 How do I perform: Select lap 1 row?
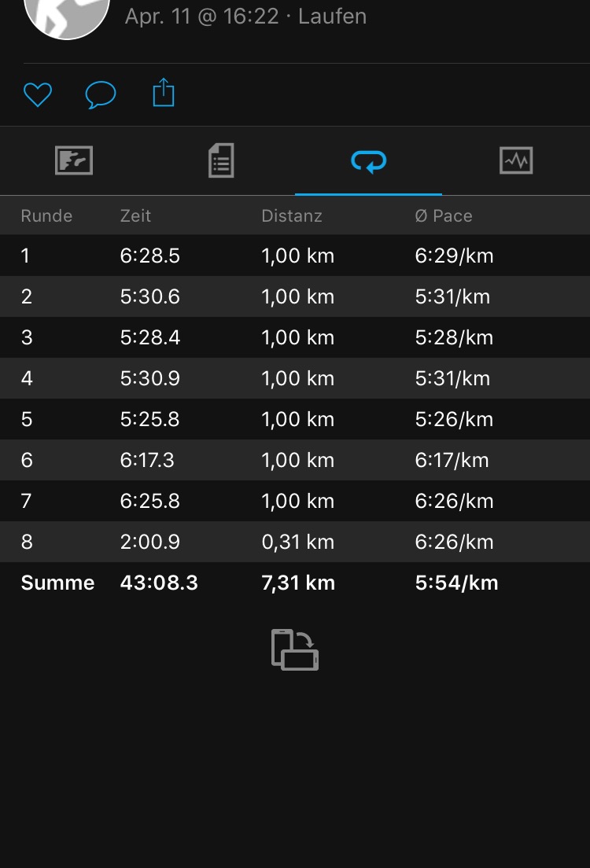click(x=295, y=256)
